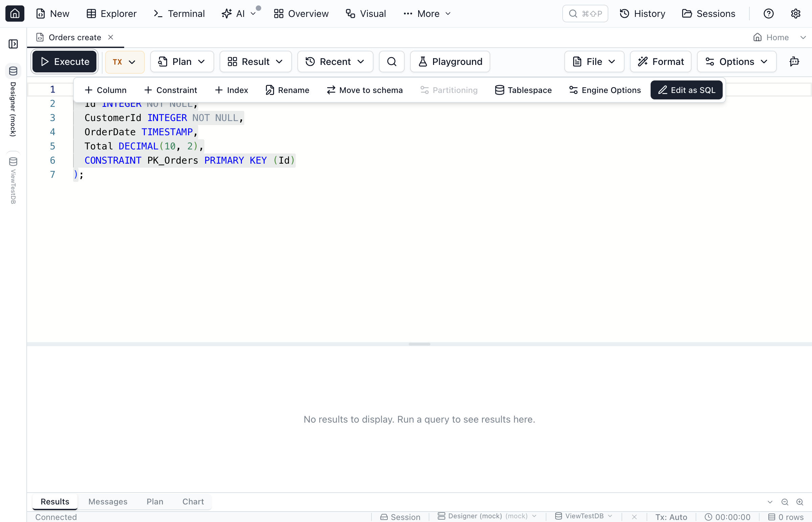Image resolution: width=812 pixels, height=522 pixels.
Task: Open the Sessions panel
Action: point(708,14)
